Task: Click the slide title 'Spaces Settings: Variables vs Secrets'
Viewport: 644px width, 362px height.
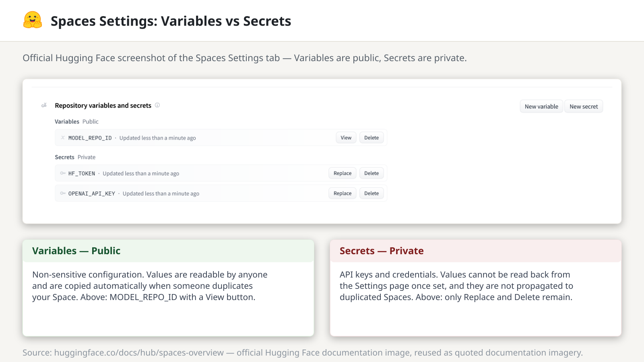Action: click(x=171, y=21)
